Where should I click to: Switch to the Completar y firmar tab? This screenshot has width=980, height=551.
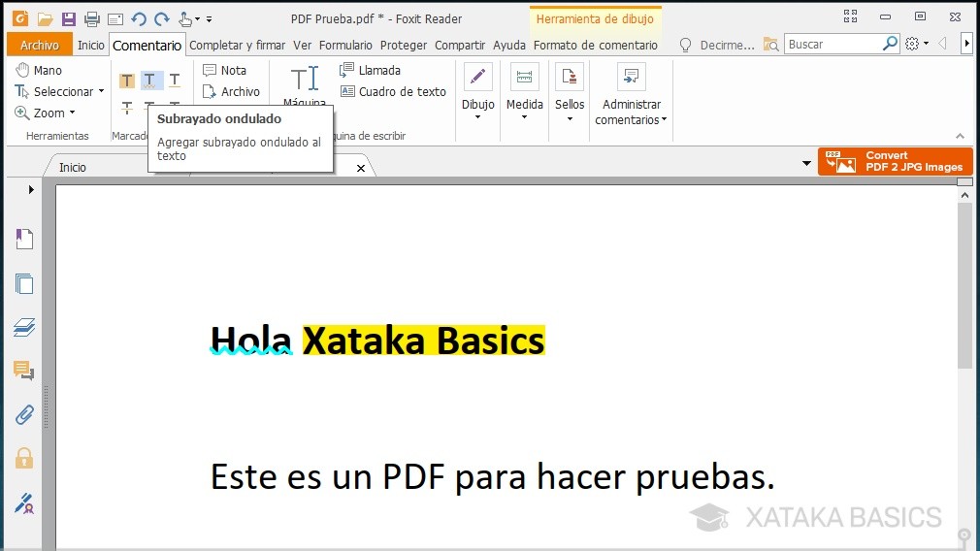pyautogui.click(x=237, y=45)
